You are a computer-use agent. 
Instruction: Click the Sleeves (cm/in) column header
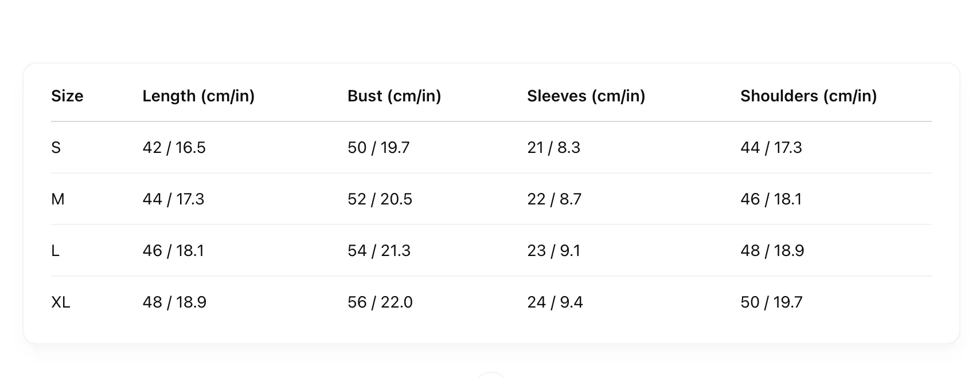point(585,96)
